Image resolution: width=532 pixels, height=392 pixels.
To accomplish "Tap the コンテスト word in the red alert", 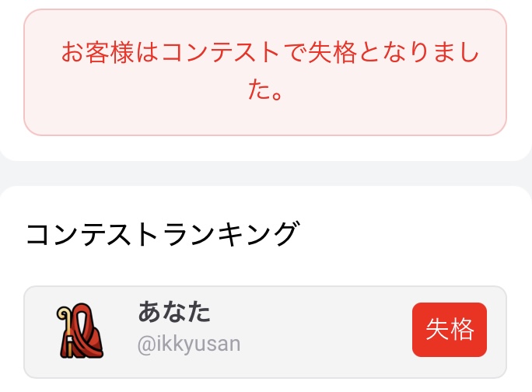I will (221, 53).
